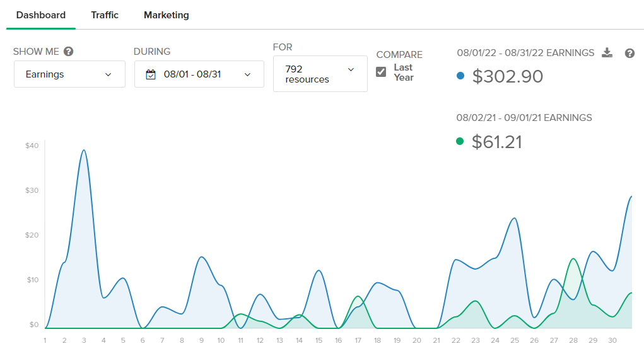
Task: Expand the 08/01 - 08/31 date range dropdown
Action: tap(199, 74)
